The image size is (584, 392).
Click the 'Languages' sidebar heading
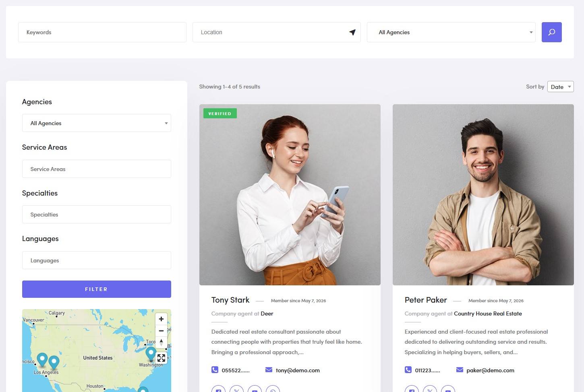tap(40, 239)
